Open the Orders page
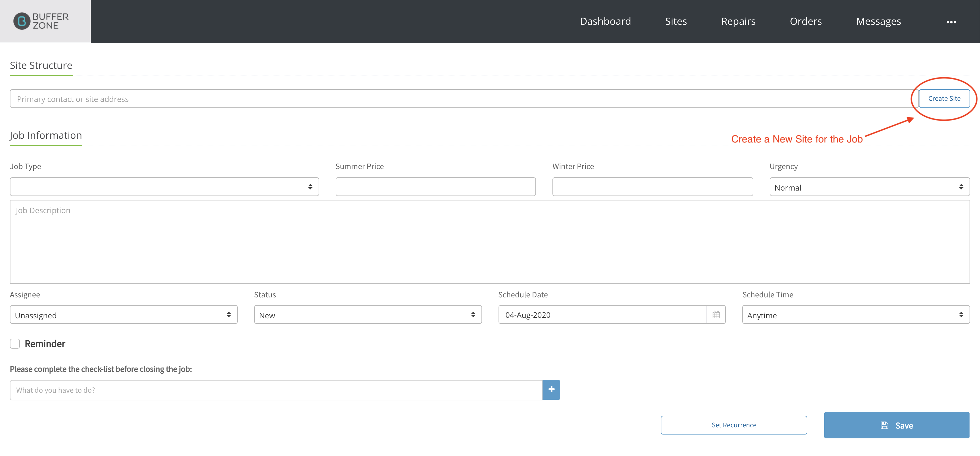 click(x=806, y=21)
